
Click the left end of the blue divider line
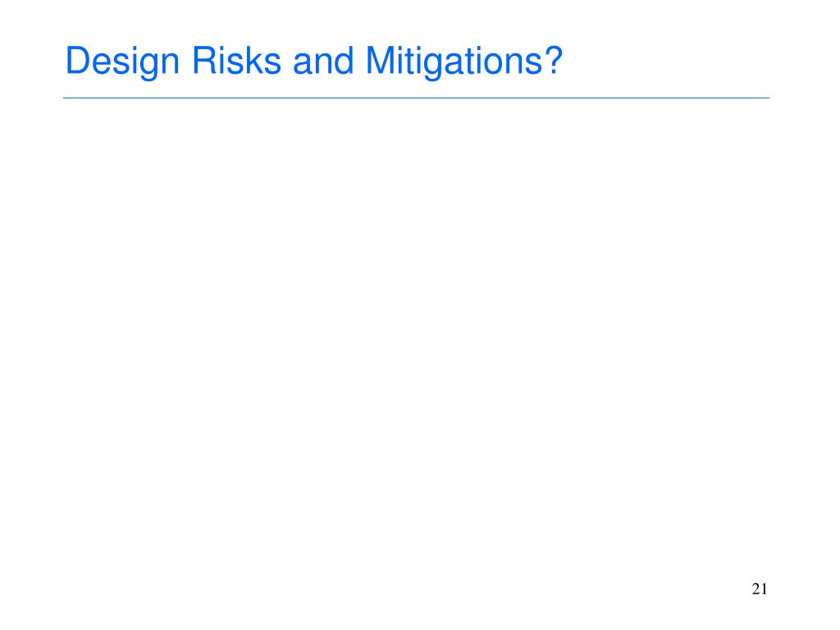point(65,98)
